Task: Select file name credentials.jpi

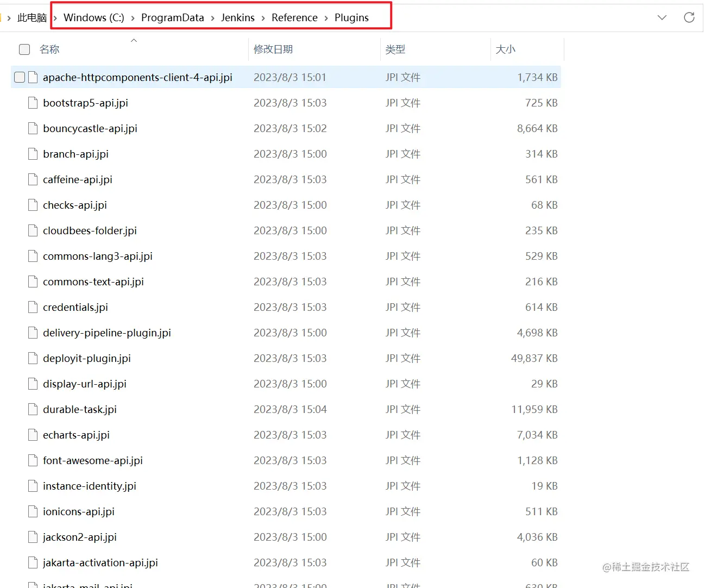Action: pos(75,307)
